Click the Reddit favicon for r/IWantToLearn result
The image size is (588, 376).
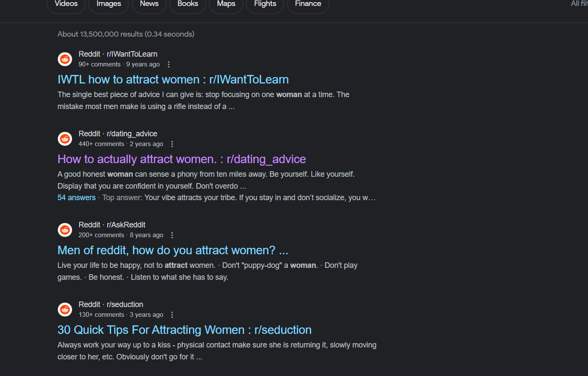pos(65,59)
